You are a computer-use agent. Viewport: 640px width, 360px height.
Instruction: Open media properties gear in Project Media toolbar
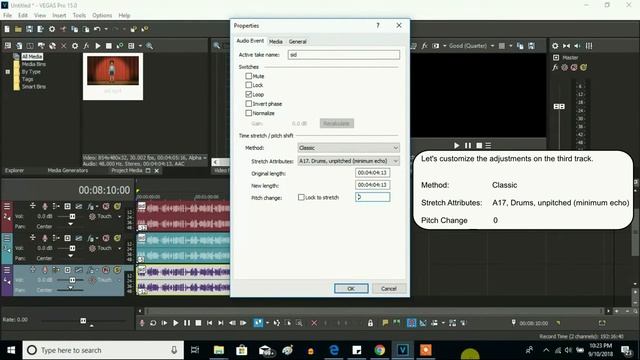75,46
